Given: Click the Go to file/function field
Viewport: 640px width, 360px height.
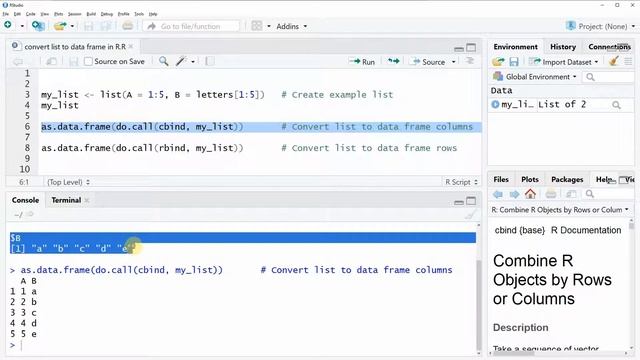Looking at the screenshot, I should point(191,26).
